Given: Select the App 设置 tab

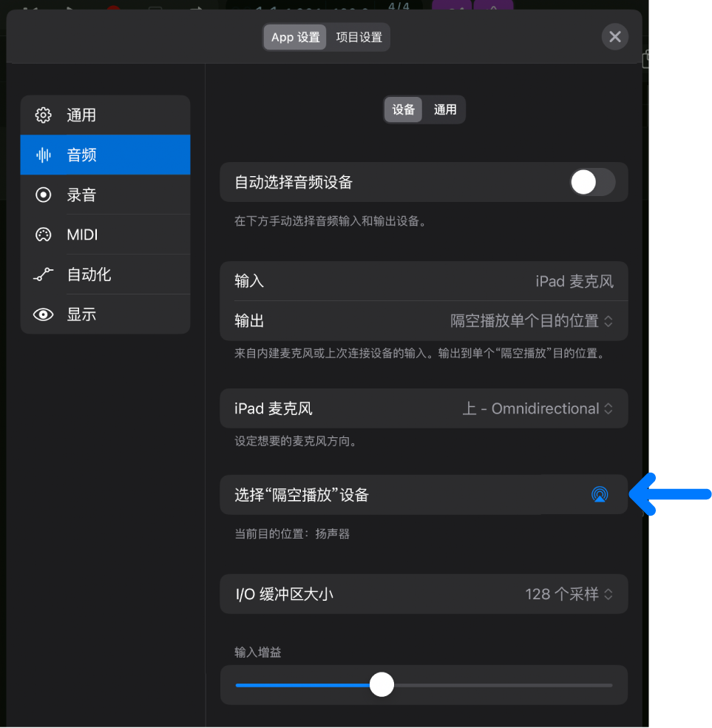Looking at the screenshot, I should click(x=294, y=36).
